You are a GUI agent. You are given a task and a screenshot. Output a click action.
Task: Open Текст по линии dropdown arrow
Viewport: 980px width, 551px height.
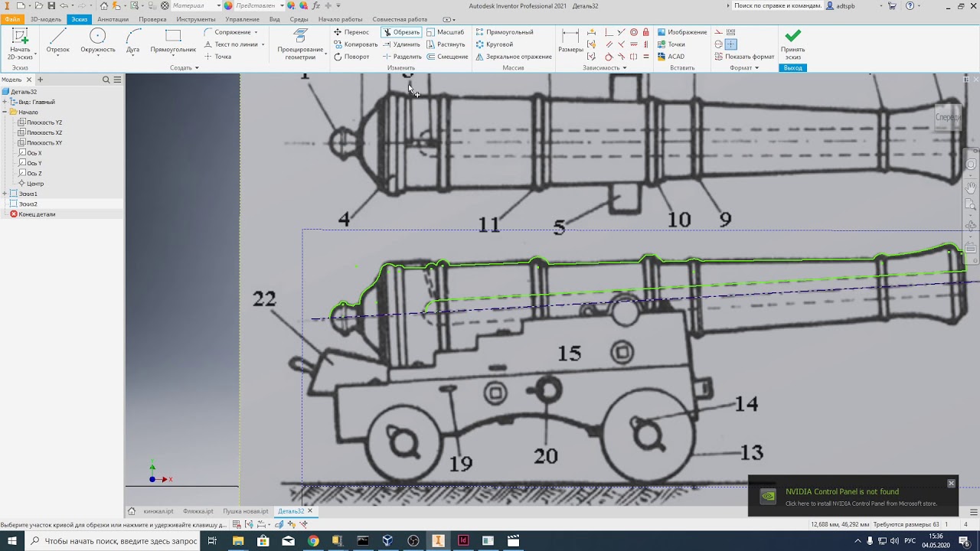click(263, 44)
